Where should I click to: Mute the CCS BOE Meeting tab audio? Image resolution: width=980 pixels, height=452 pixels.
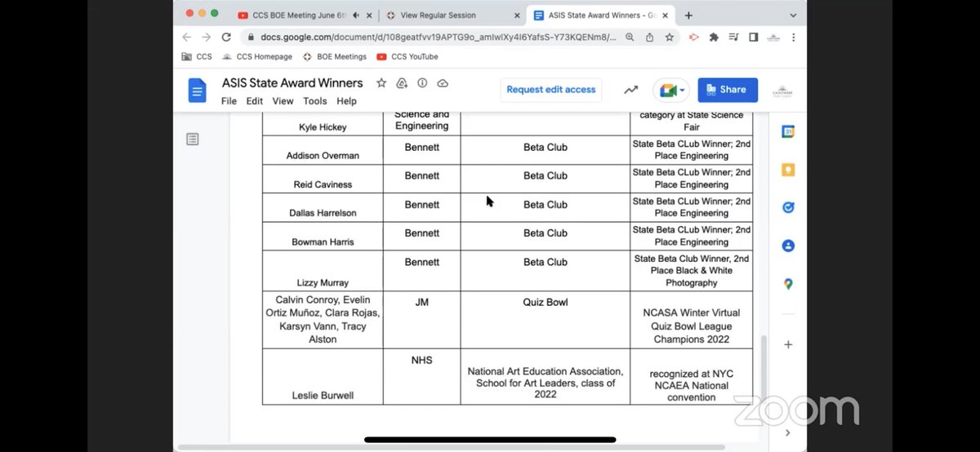tap(356, 15)
